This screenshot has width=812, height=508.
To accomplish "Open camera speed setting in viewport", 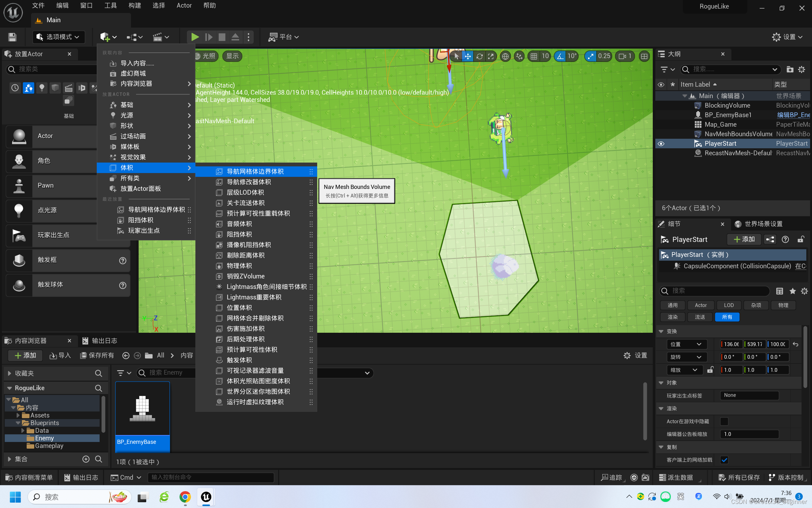I will tap(625, 56).
